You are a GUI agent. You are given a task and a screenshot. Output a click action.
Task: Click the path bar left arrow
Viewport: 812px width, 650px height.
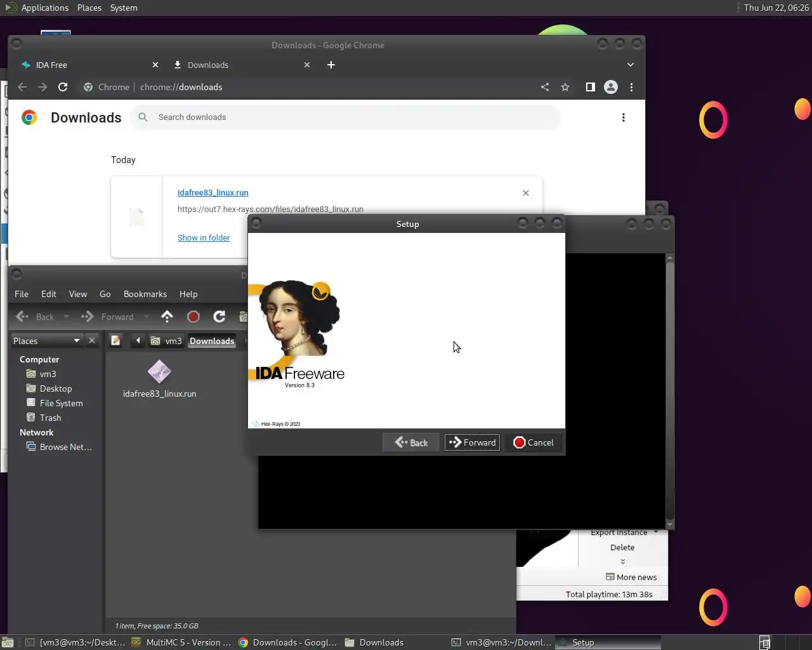tap(138, 341)
